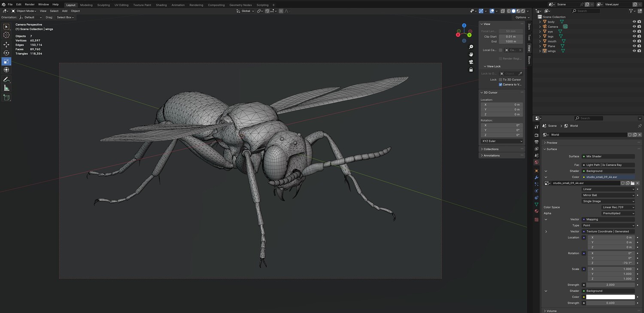Click the Zoom magnifier viewport icon

(x=471, y=47)
